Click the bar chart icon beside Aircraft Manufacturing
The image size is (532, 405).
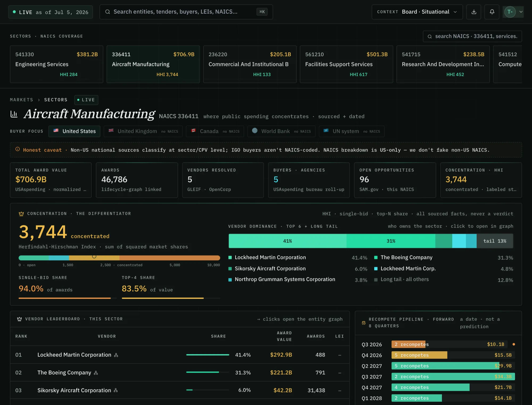14,114
